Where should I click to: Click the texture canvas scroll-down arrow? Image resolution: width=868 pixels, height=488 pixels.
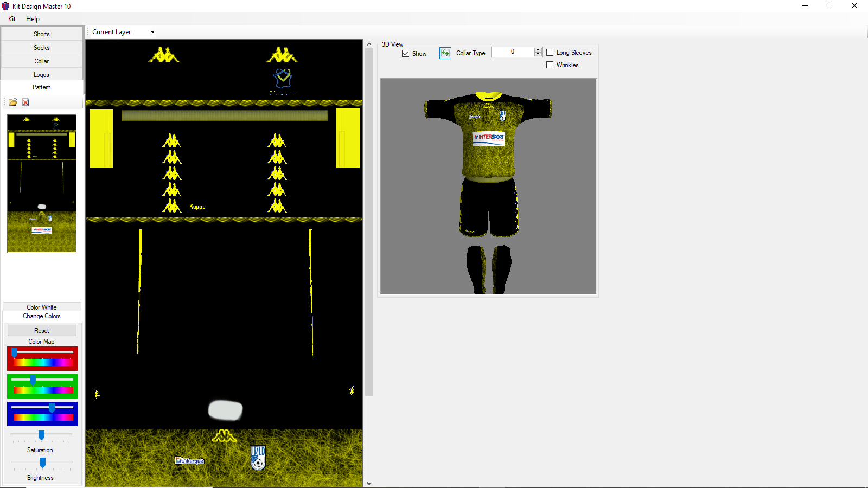pos(369,483)
